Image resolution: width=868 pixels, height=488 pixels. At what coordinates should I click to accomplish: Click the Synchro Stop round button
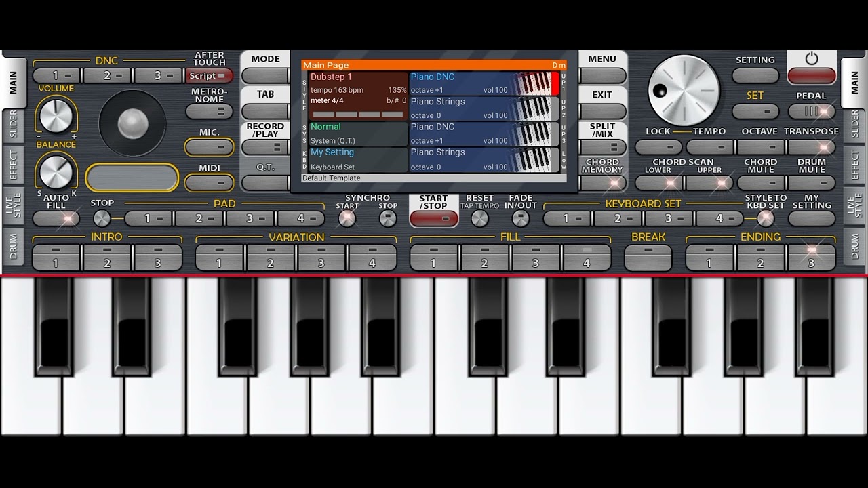pyautogui.click(x=388, y=218)
